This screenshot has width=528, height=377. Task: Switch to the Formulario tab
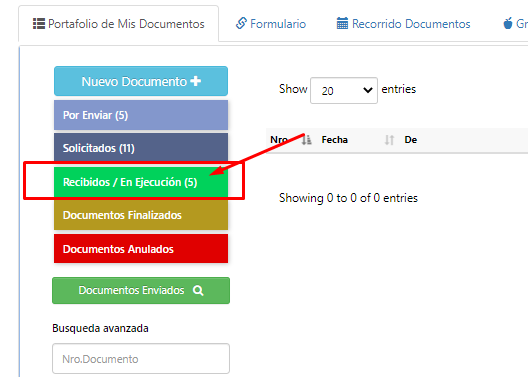click(x=271, y=24)
